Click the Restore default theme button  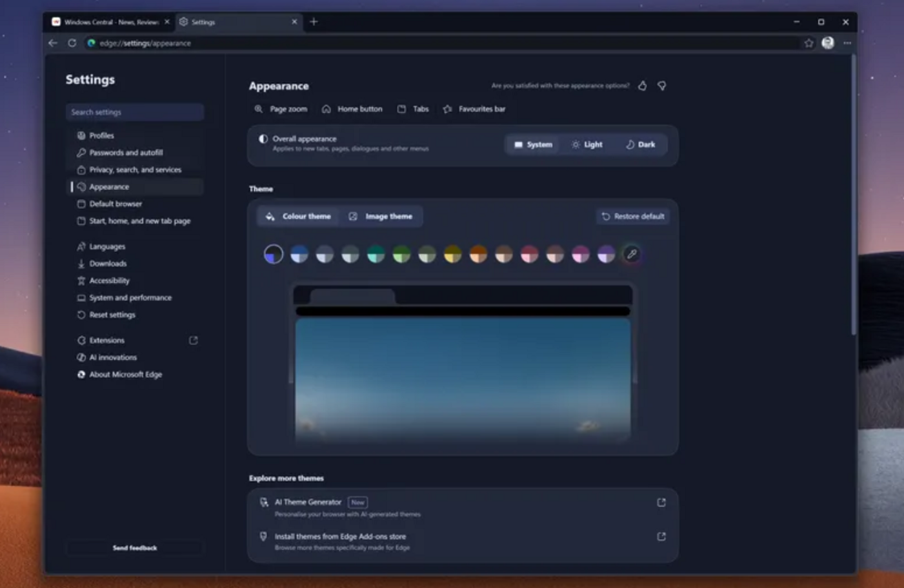[x=632, y=216]
